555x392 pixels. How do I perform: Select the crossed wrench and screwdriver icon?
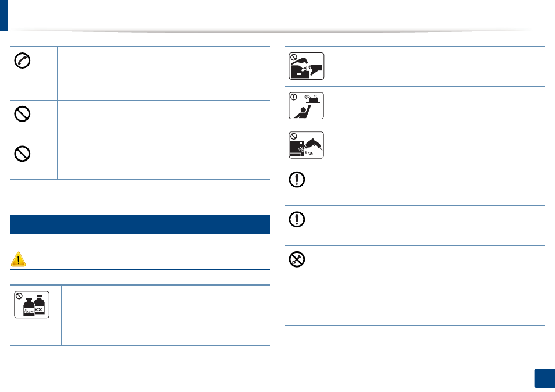[297, 259]
